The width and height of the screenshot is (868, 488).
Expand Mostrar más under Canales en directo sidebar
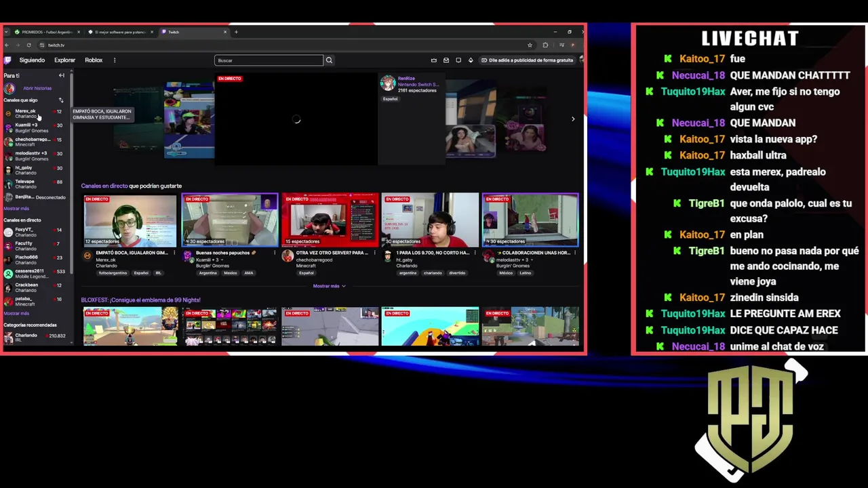pyautogui.click(x=16, y=313)
